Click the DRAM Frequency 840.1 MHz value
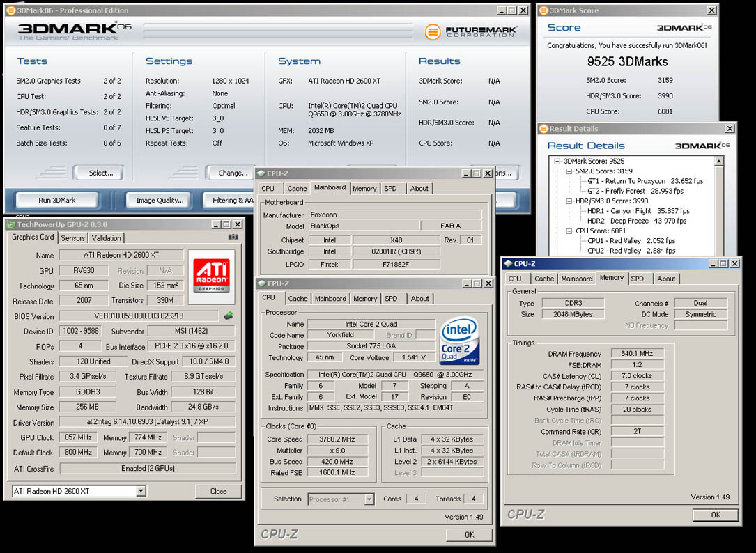756x553 pixels. [637, 353]
